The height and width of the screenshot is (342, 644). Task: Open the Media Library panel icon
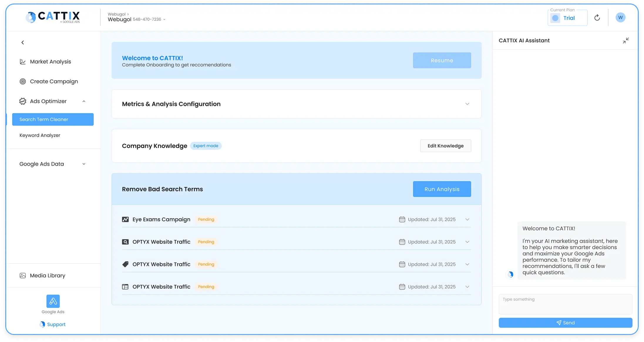tap(23, 275)
